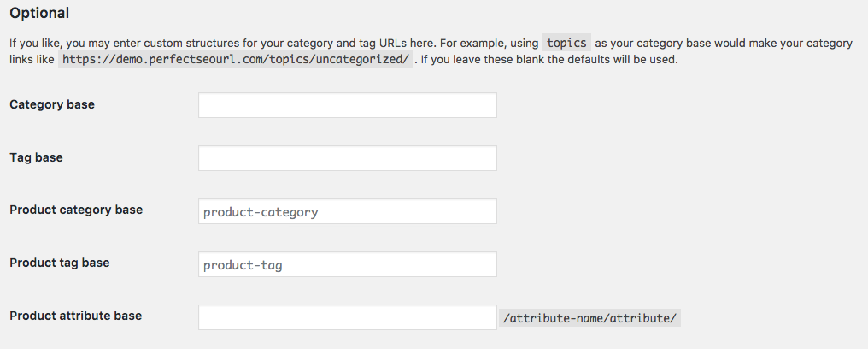Click the Product attribute base input
This screenshot has width=868, height=349.
point(347,317)
